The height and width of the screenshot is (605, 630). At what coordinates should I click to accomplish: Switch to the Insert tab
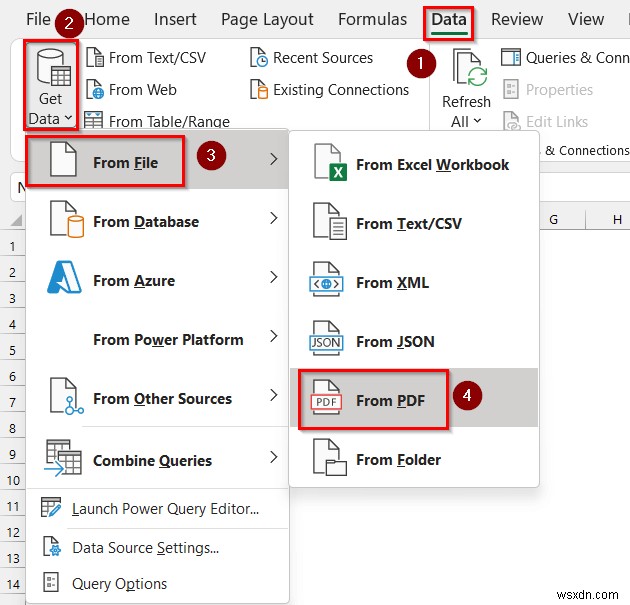(x=175, y=19)
